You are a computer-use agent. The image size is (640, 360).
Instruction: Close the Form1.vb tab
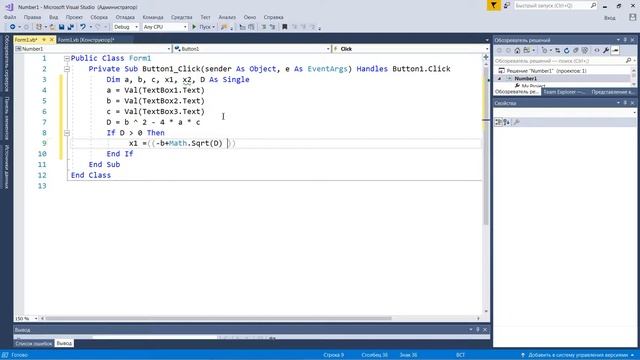pos(52,40)
